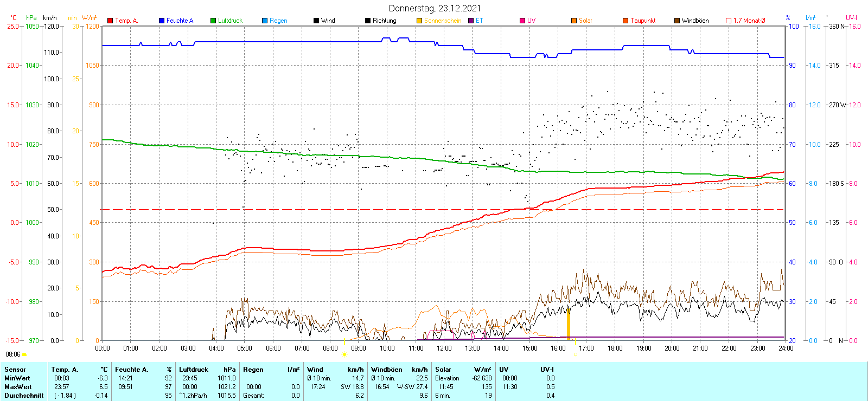Click the 00:00 label on the time axis
This screenshot has height=401, width=868.
coord(102,348)
